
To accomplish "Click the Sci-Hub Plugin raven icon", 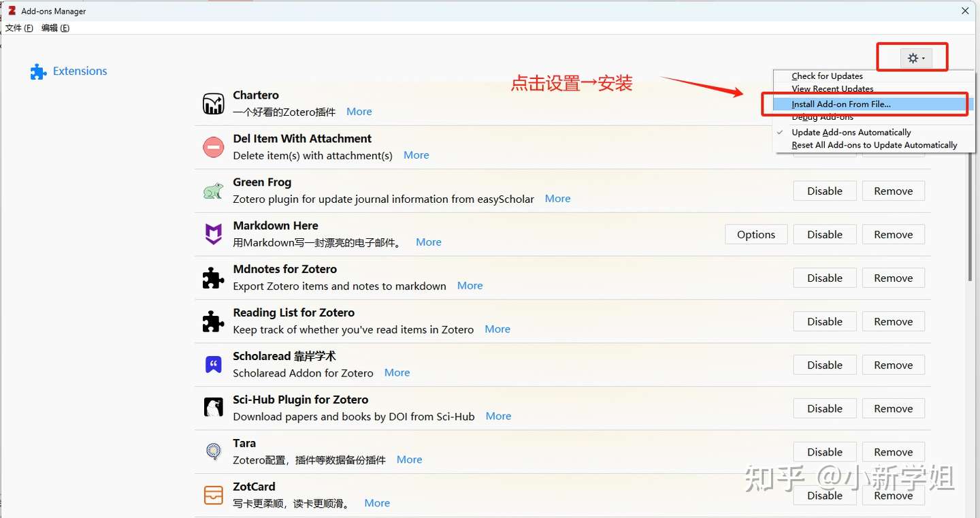I will click(x=214, y=408).
